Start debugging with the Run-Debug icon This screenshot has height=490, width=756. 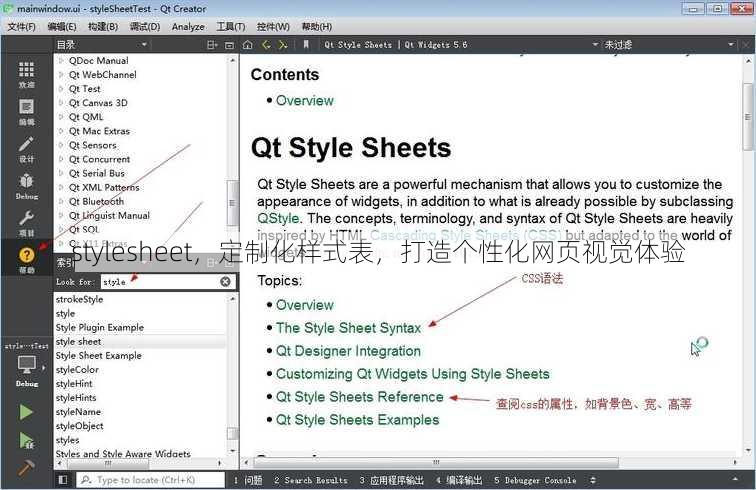coord(26,440)
